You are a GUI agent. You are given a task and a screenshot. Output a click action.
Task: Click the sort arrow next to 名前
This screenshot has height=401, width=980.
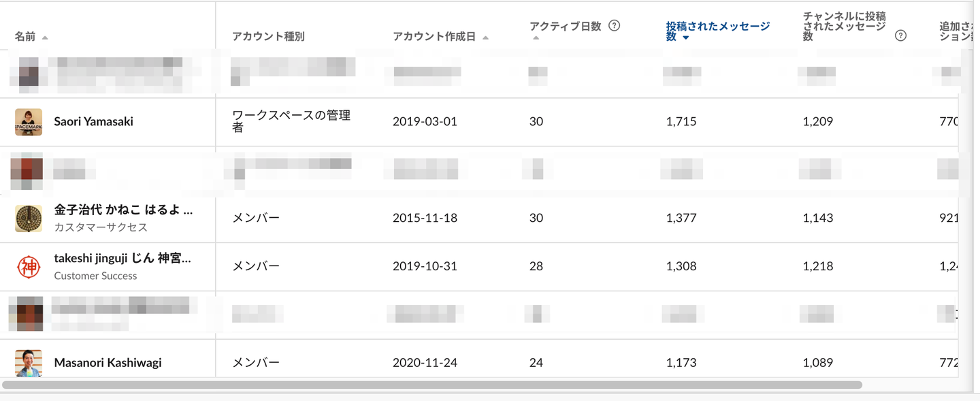(45, 37)
